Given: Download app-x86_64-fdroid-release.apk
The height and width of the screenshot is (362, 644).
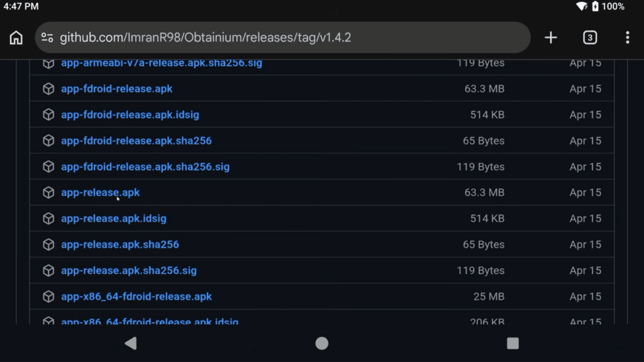Looking at the screenshot, I should [136, 297].
